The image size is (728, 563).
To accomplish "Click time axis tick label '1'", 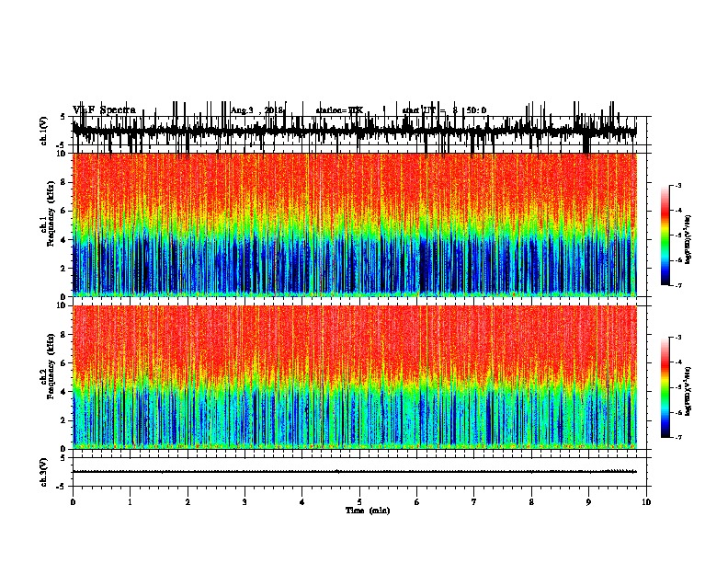I will tap(130, 502).
